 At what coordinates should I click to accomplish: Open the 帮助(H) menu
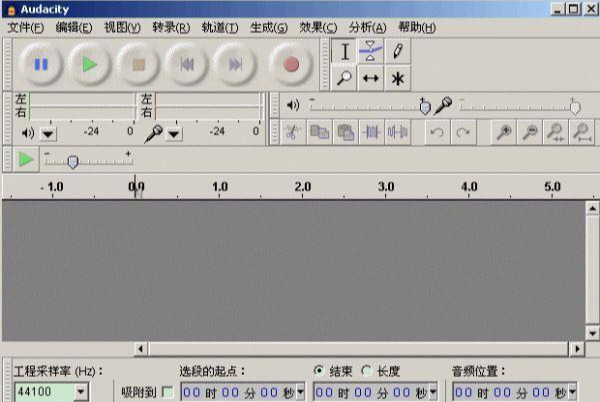click(417, 28)
